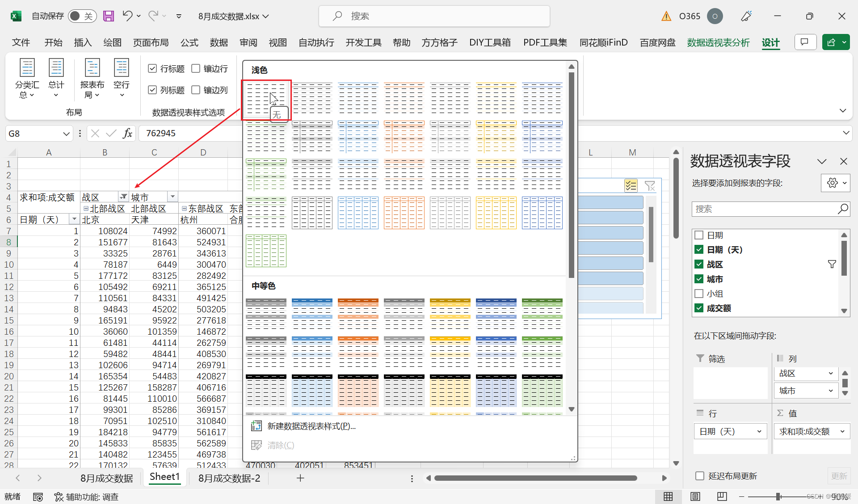858x504 pixels.
Task: Switch to Page Layout view icon
Action: point(695,496)
